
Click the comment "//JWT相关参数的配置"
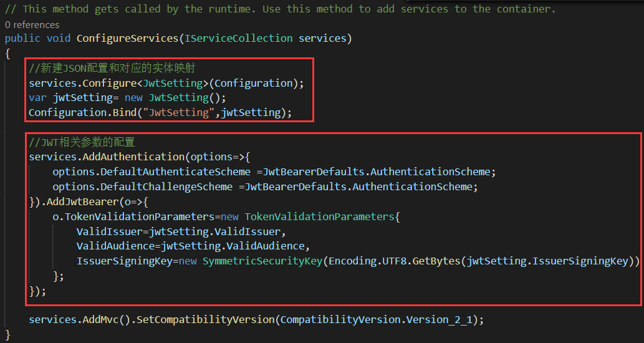(82, 142)
